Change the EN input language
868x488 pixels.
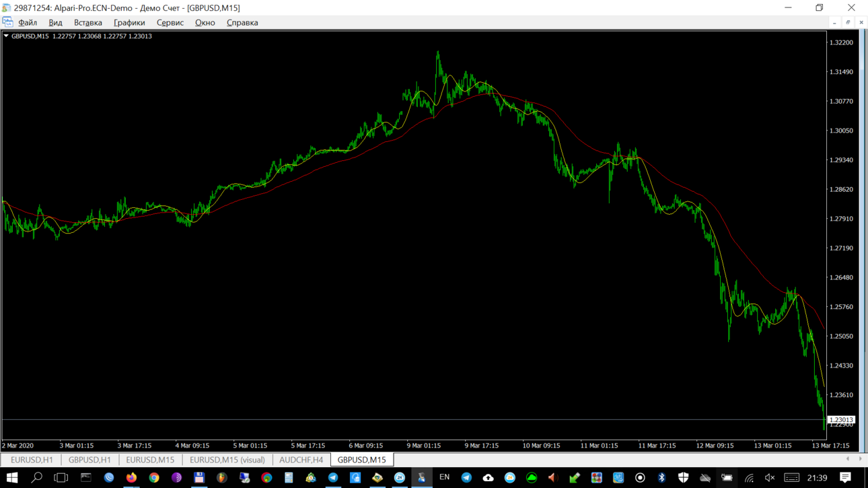(x=444, y=477)
